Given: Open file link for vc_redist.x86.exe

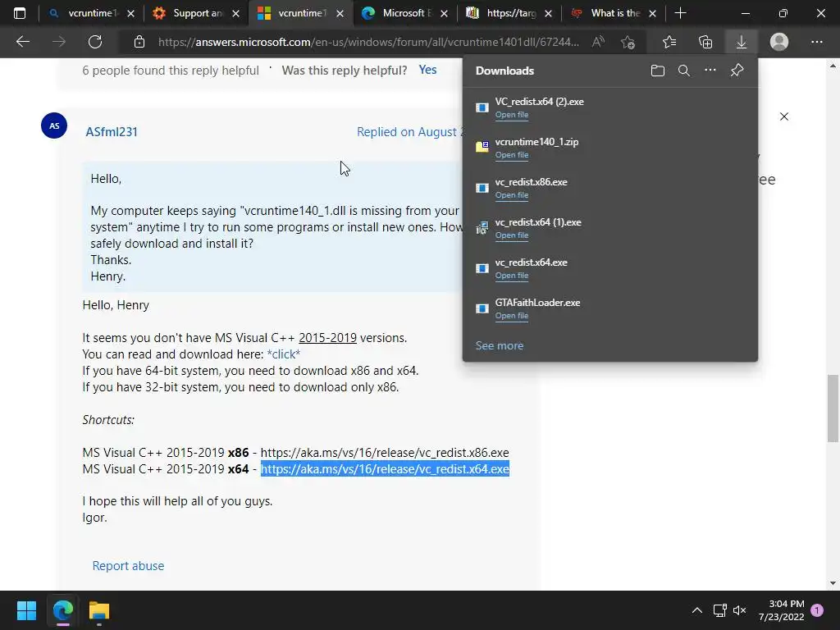Looking at the screenshot, I should tap(512, 195).
